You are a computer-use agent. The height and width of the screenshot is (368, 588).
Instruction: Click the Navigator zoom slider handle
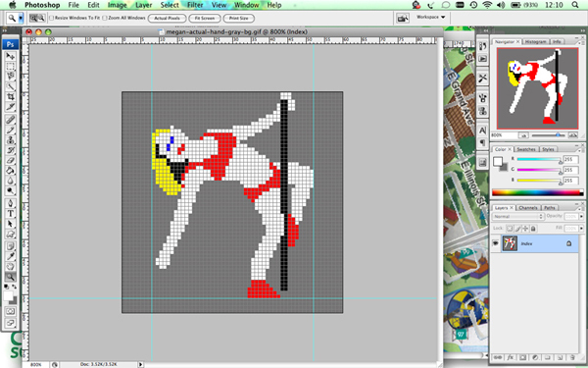pyautogui.click(x=558, y=134)
